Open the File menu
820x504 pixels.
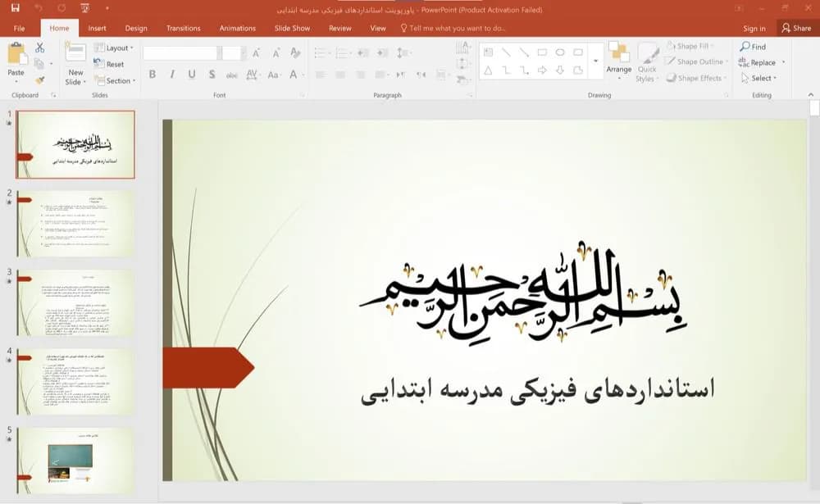click(20, 28)
